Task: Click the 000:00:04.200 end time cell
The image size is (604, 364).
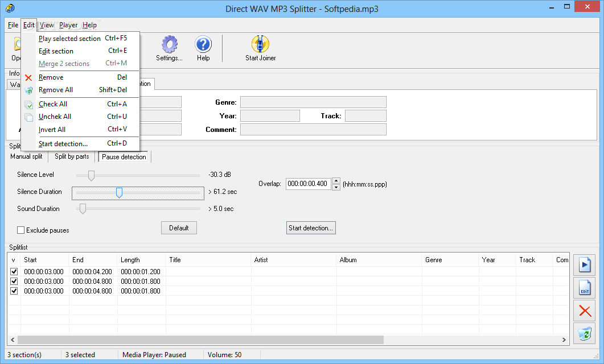Action: pos(92,272)
